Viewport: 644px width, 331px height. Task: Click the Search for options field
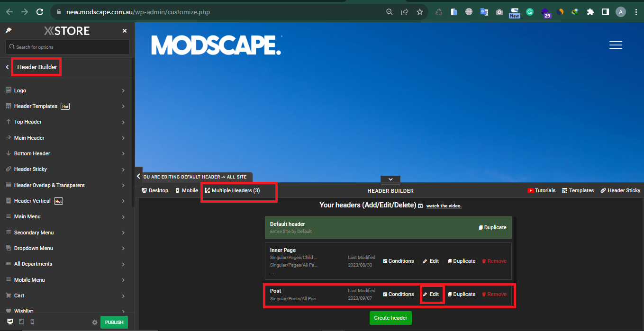[x=67, y=47]
